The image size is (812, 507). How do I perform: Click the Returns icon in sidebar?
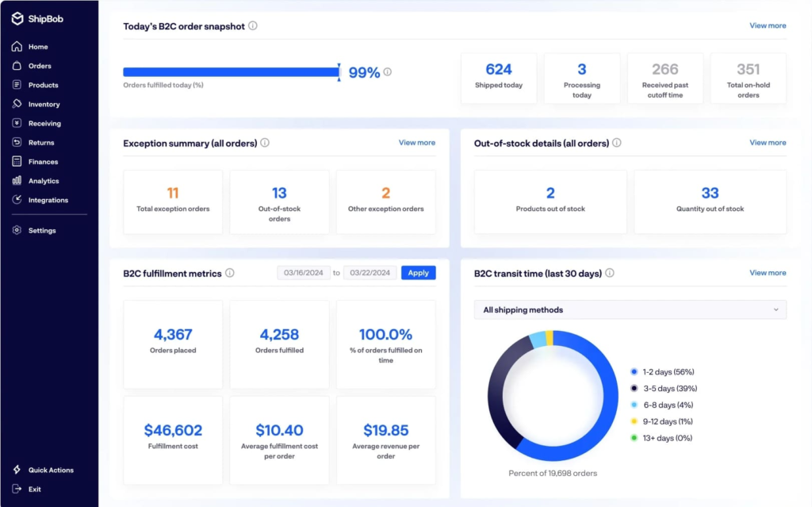coord(17,143)
